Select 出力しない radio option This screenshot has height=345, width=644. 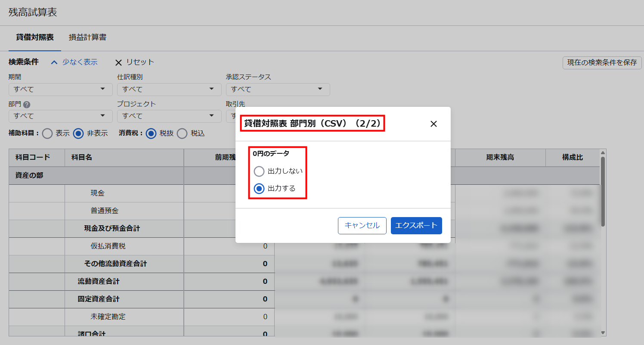[x=259, y=171]
